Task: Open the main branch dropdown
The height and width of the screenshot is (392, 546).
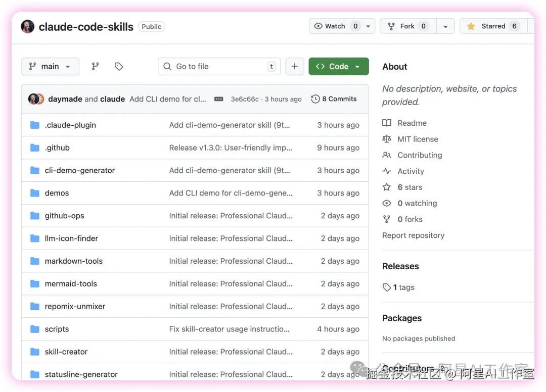Action: [50, 67]
